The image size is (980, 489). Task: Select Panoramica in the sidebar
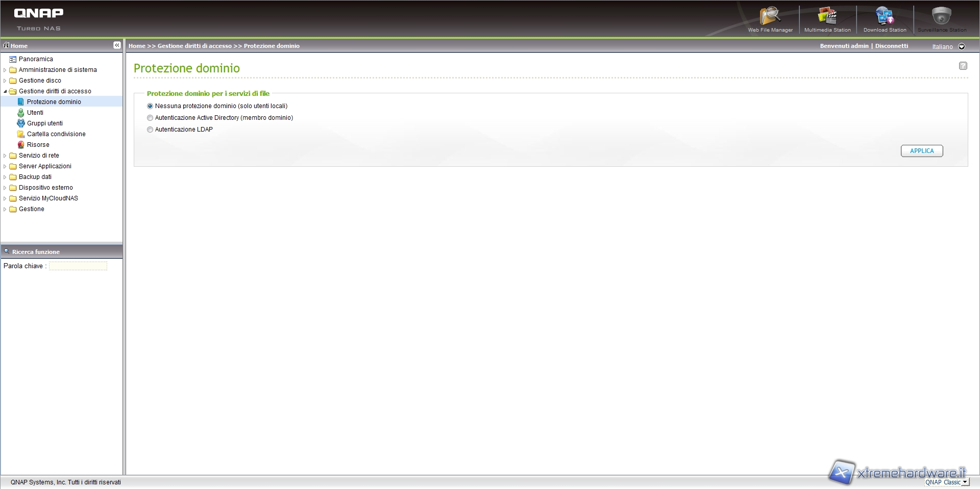(36, 59)
